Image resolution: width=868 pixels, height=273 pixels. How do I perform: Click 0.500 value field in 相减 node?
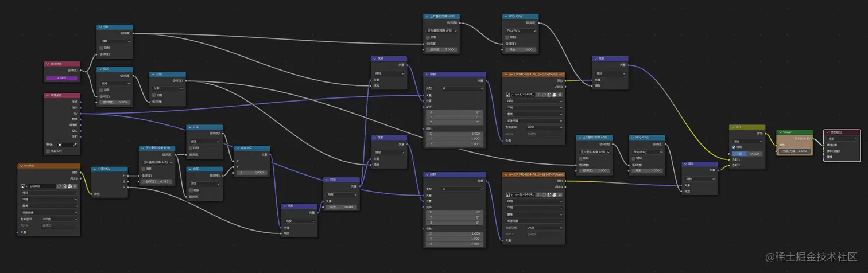115,102
